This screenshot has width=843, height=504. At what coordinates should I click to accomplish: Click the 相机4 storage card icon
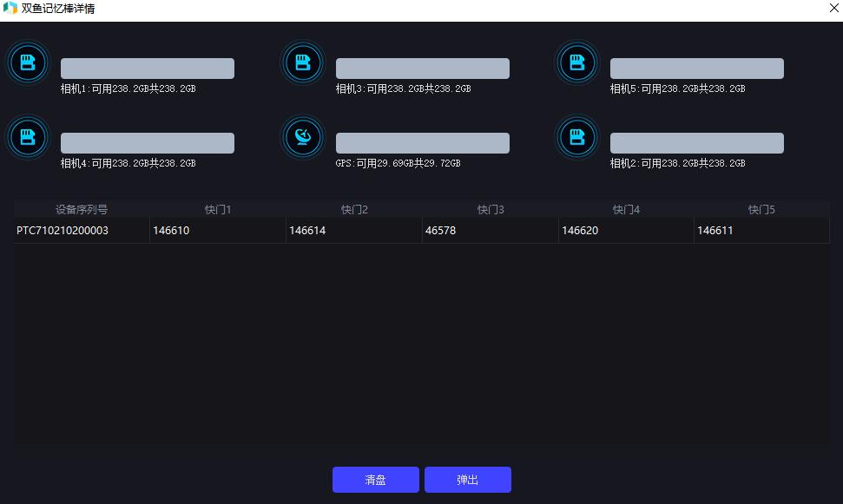point(28,137)
